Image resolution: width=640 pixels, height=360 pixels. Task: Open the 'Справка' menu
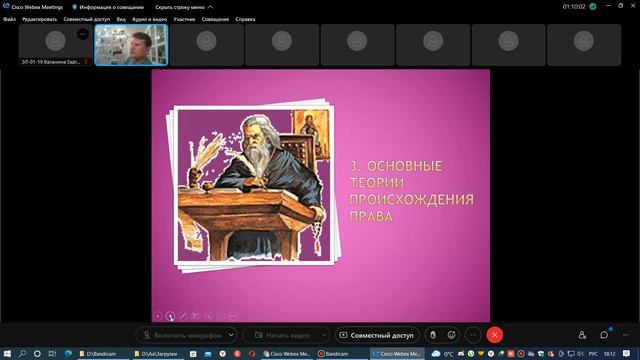point(245,19)
